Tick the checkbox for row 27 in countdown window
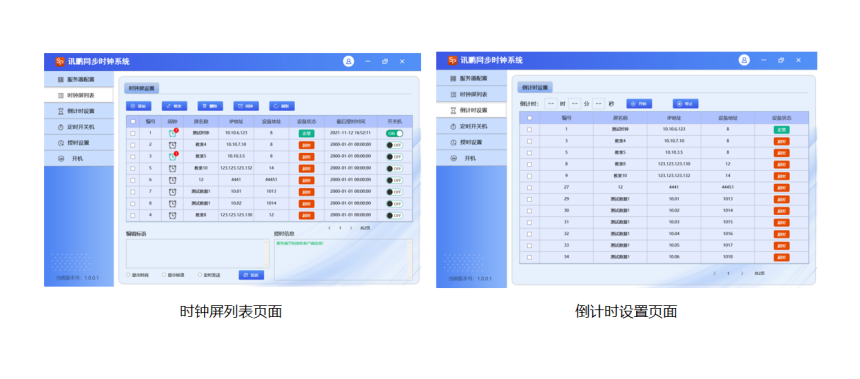Image resolution: width=860 pixels, height=379 pixels. click(x=529, y=187)
